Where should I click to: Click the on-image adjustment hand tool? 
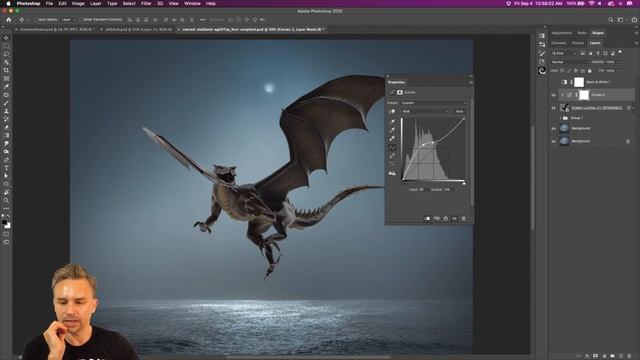click(x=392, y=111)
